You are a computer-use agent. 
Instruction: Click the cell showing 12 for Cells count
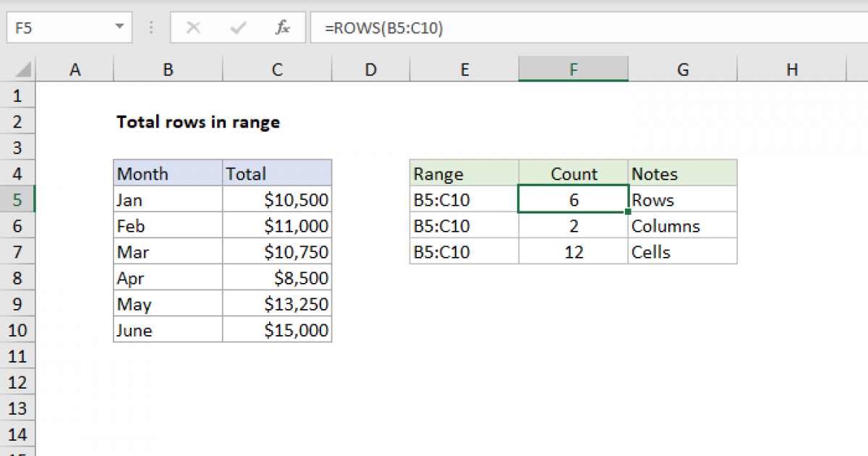tap(574, 251)
